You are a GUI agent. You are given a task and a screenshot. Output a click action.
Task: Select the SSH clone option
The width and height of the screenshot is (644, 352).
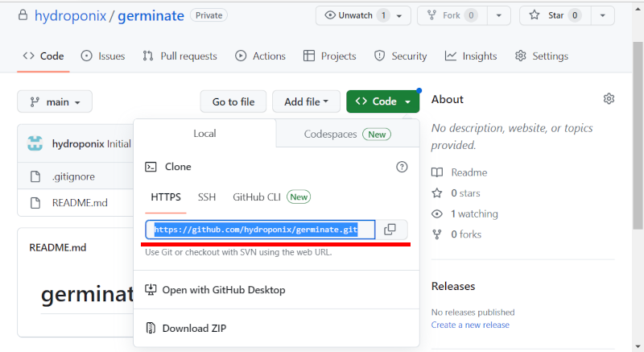[x=207, y=197]
